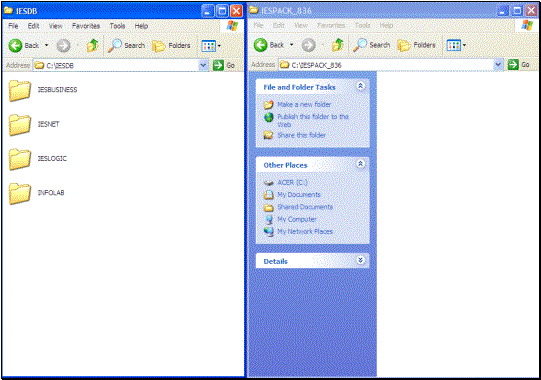Image resolution: width=541 pixels, height=380 pixels.
Task: Go to ACER (C:) drive link
Action: click(x=292, y=183)
